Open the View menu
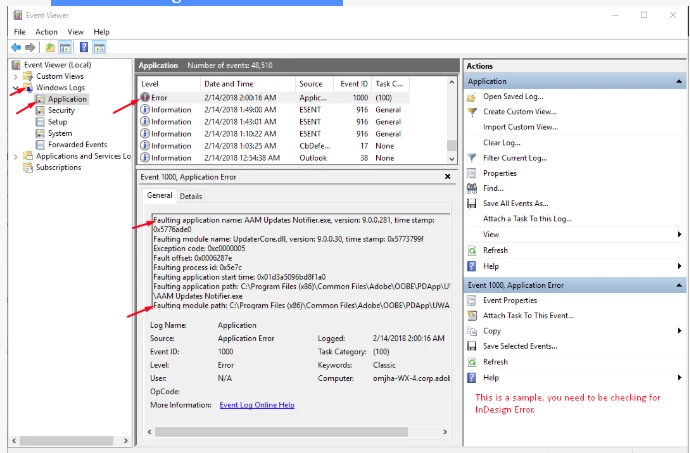Screen dimensions: 690x453 point(75,32)
